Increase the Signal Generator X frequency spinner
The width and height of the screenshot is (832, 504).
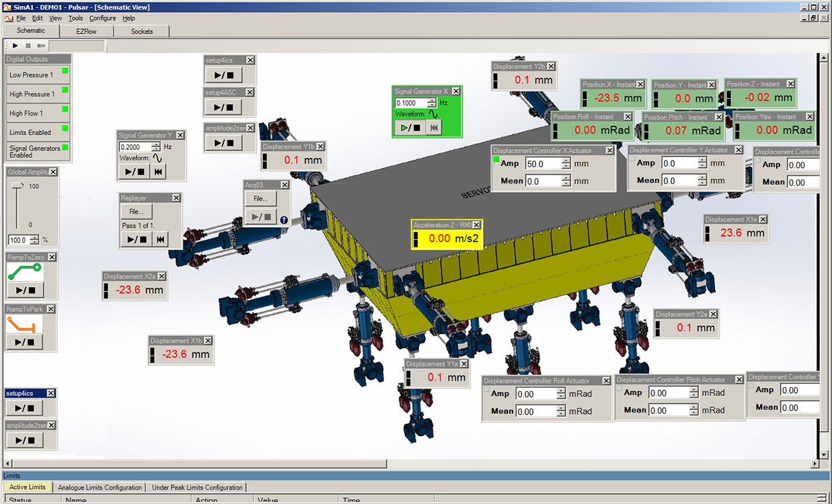431,100
